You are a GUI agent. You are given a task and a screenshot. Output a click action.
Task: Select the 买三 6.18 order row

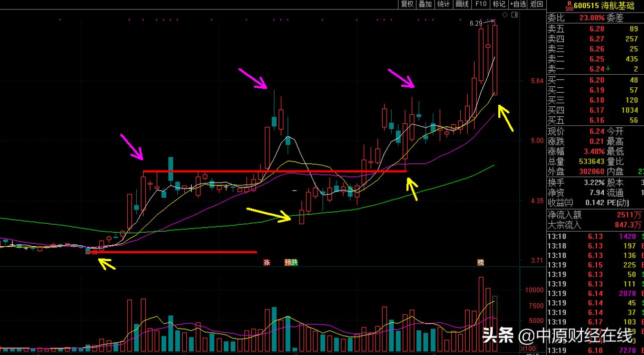[595, 100]
